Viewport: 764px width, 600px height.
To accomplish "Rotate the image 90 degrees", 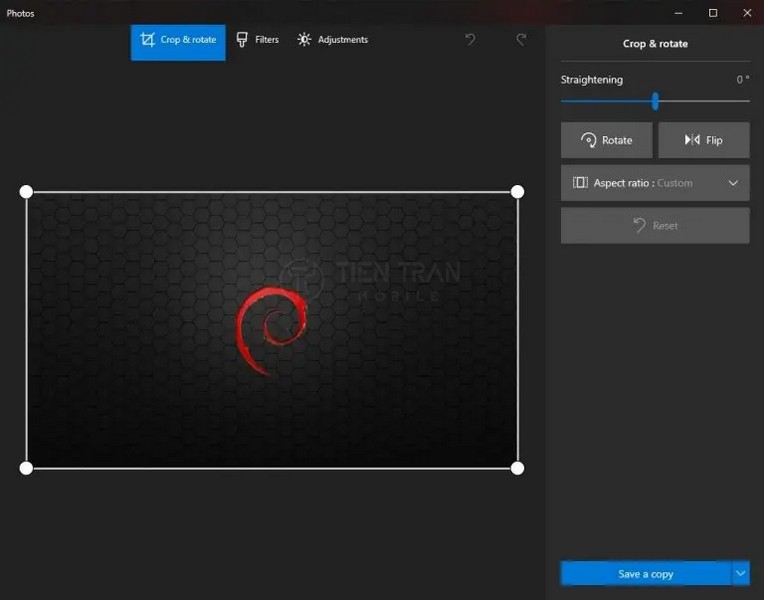I will click(606, 140).
